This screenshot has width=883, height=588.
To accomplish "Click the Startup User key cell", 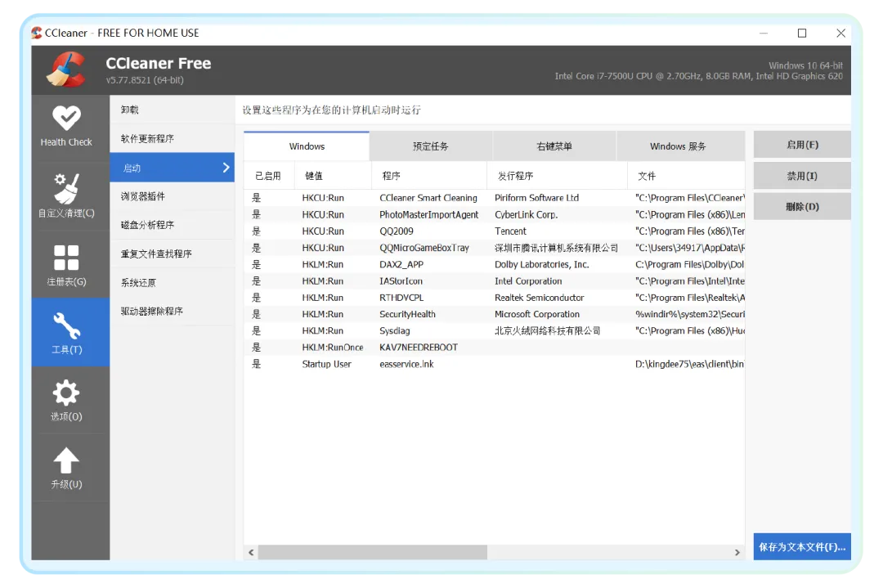I will coord(326,364).
